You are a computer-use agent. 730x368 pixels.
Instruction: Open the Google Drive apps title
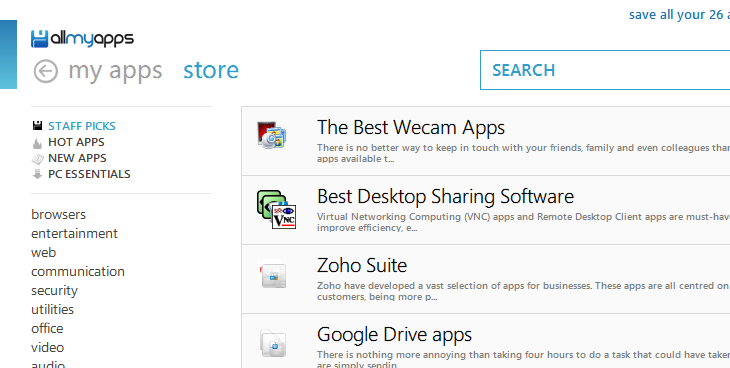394,334
